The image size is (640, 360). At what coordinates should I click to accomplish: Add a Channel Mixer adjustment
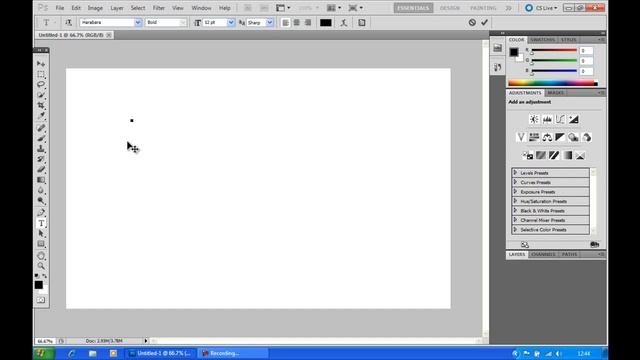(x=587, y=137)
